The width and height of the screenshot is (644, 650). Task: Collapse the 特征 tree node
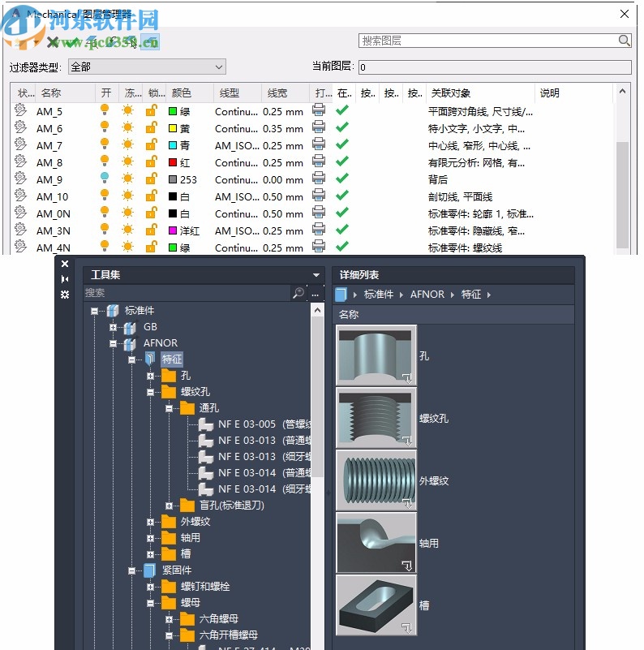pyautogui.click(x=131, y=359)
